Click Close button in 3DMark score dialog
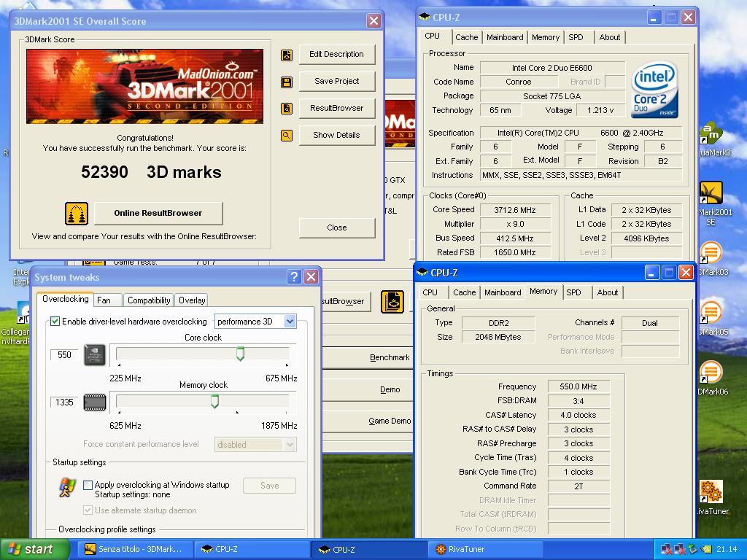Image resolution: width=747 pixels, height=560 pixels. (337, 227)
